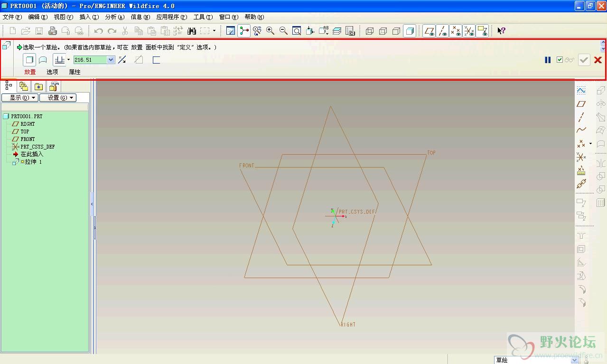The height and width of the screenshot is (364, 607).
Task: Open the 放置 panel tab
Action: coord(30,72)
